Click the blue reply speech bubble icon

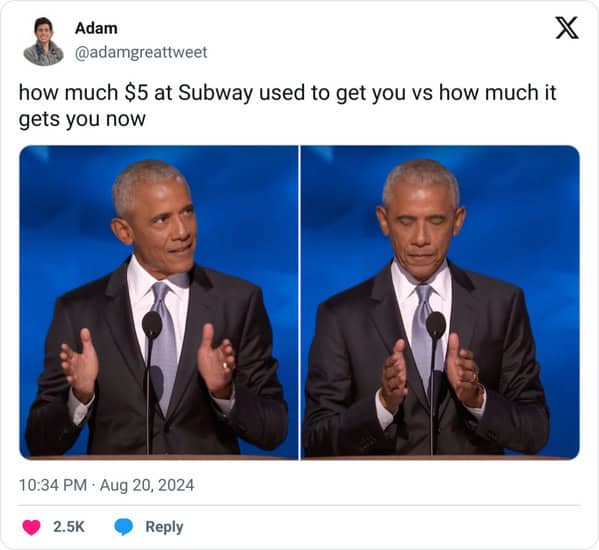(124, 527)
